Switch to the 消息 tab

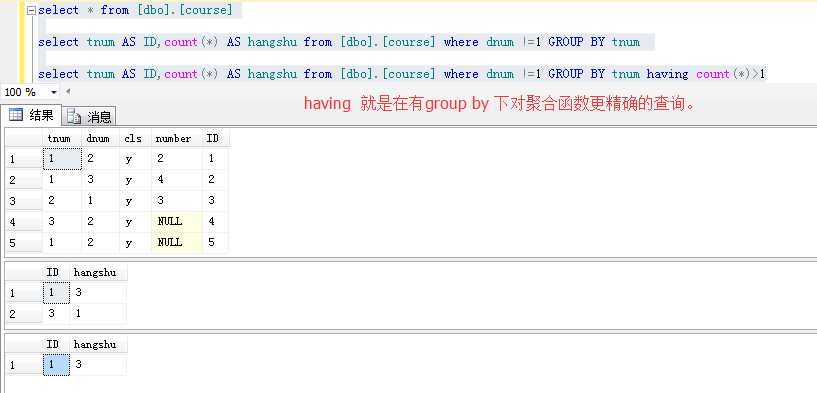pos(89,117)
